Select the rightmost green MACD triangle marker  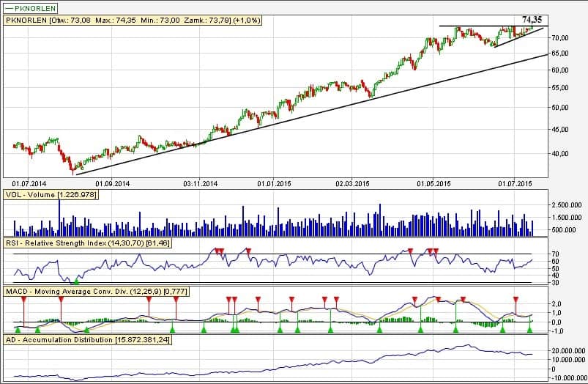tap(529, 331)
